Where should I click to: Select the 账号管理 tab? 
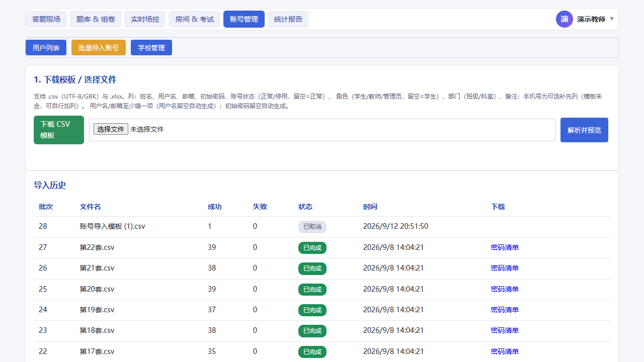(244, 19)
